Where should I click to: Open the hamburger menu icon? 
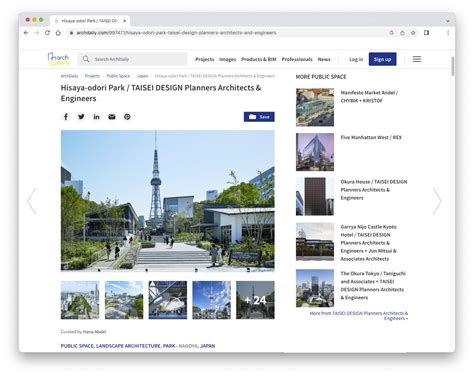tap(417, 59)
